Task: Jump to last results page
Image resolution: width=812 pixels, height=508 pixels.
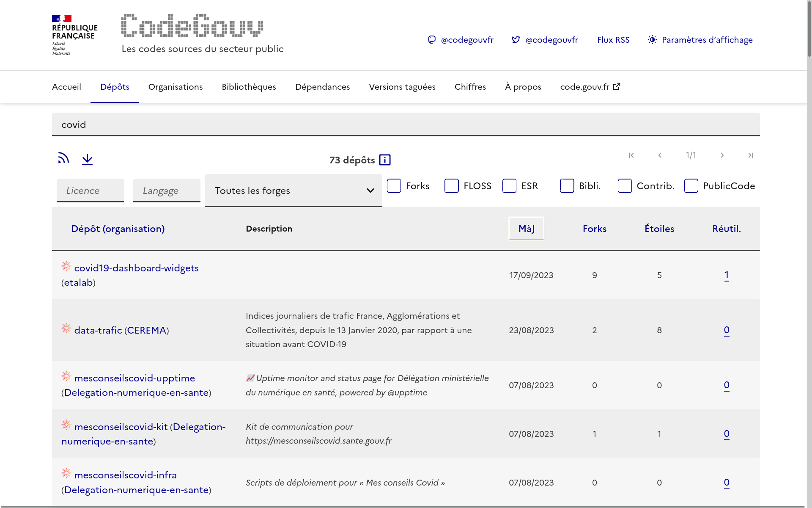Action: [751, 155]
